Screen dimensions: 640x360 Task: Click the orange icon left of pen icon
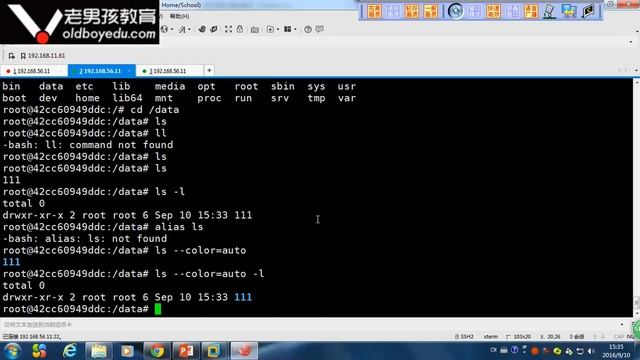pos(531,11)
